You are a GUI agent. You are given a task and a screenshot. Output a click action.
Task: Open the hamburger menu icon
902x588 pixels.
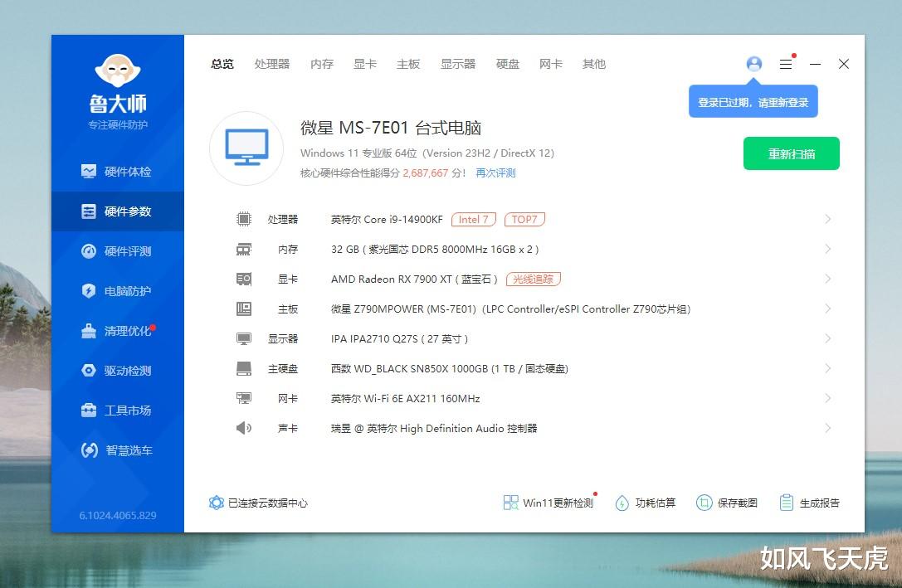[x=786, y=64]
